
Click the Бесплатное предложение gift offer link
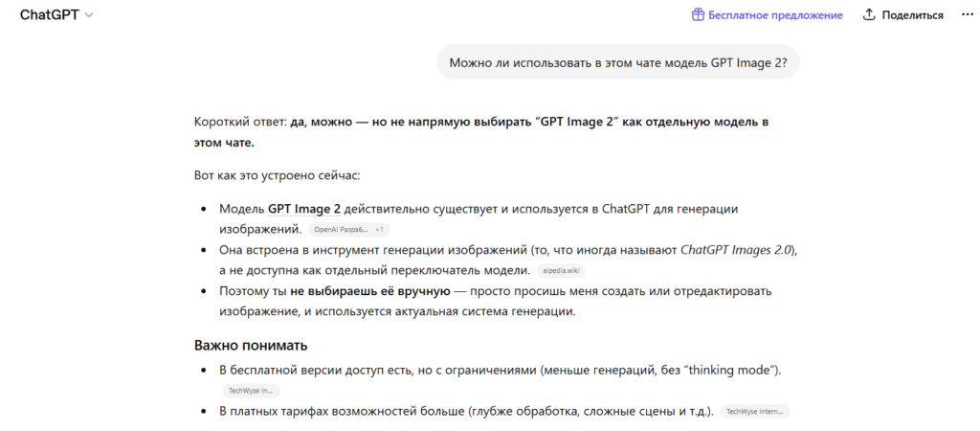[767, 15]
